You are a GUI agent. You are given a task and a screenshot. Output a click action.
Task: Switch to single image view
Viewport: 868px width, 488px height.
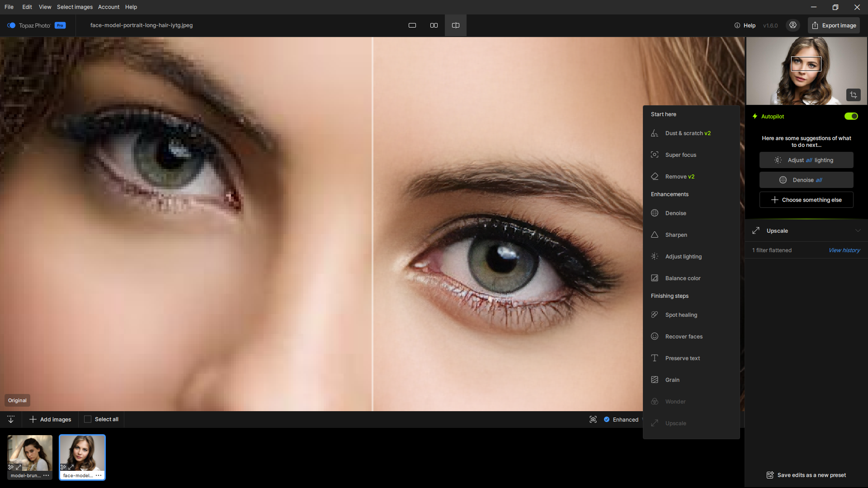[x=412, y=25]
